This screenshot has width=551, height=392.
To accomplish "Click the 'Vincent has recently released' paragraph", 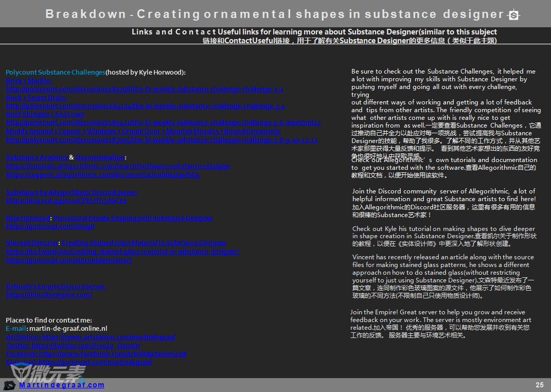I will pos(443,276).
